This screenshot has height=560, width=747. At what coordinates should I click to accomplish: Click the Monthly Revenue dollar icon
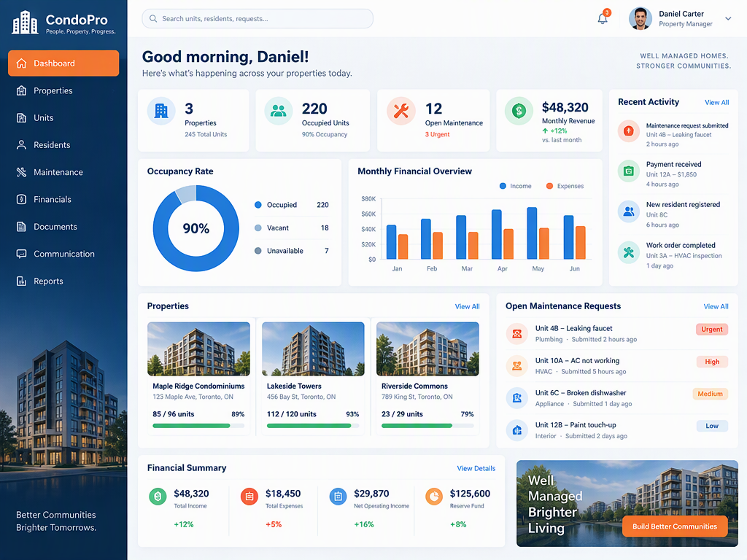coord(519,111)
